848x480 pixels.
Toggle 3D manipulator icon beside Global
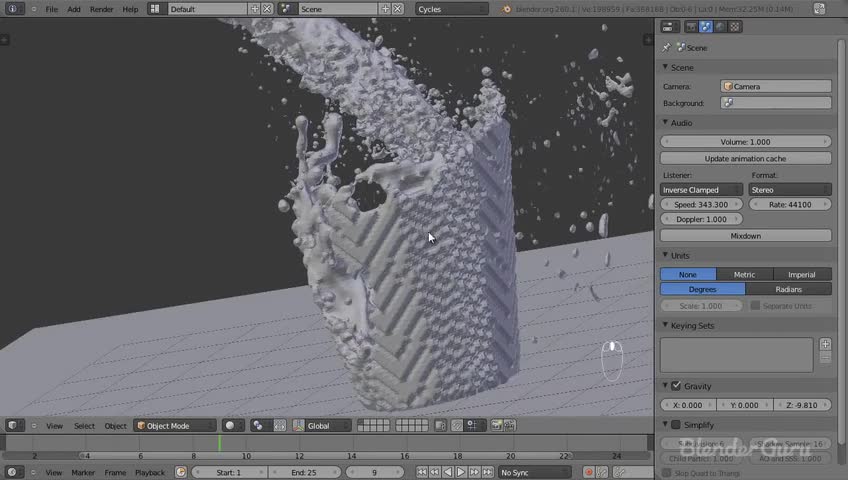pos(299,425)
